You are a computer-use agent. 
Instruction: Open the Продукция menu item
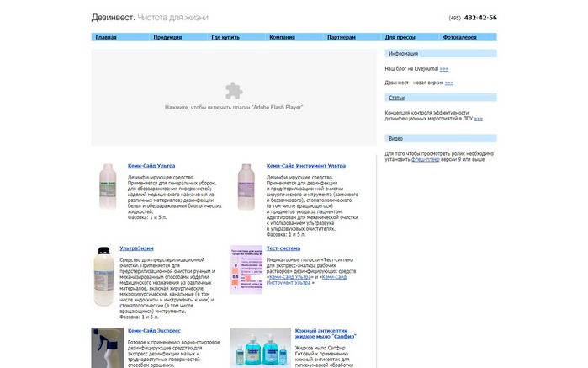coord(167,37)
